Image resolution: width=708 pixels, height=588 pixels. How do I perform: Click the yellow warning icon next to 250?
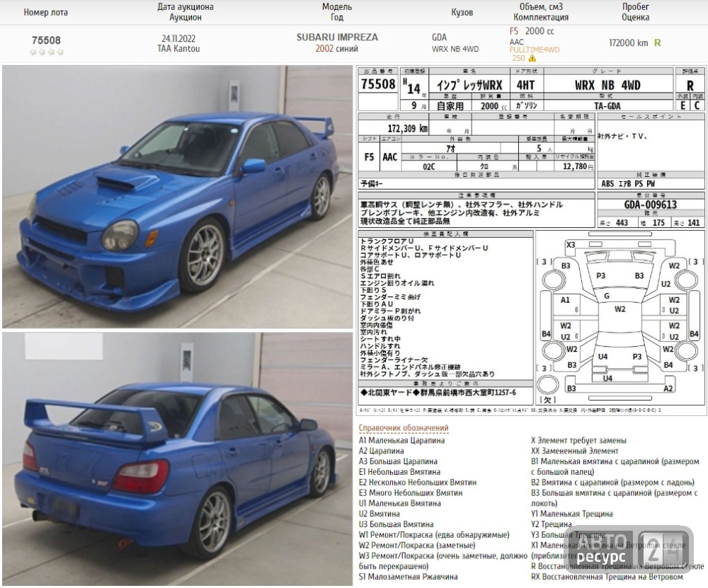[x=532, y=58]
